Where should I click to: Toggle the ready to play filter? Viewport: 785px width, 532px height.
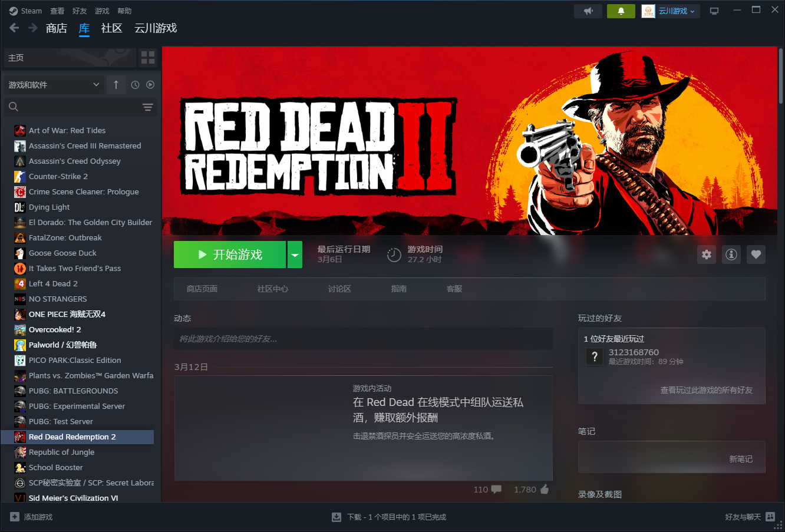pos(150,85)
